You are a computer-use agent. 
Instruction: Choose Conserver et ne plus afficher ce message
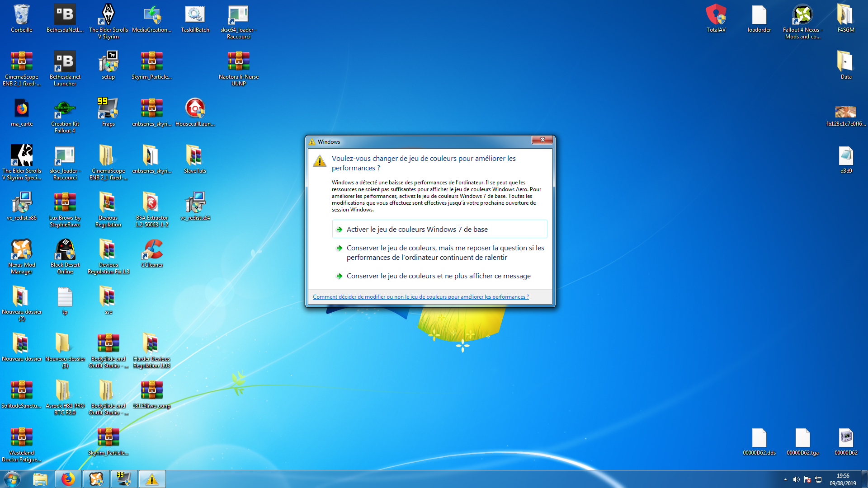coord(439,276)
